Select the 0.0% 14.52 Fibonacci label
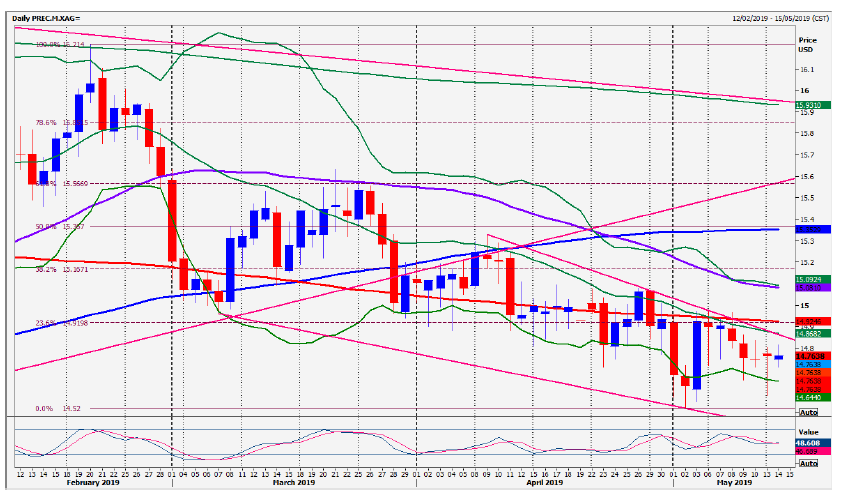The width and height of the screenshot is (846, 501). [x=58, y=408]
